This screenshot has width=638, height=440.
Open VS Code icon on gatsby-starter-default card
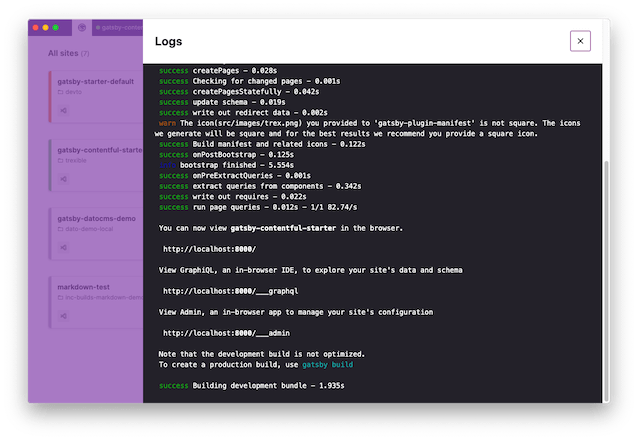click(x=63, y=110)
